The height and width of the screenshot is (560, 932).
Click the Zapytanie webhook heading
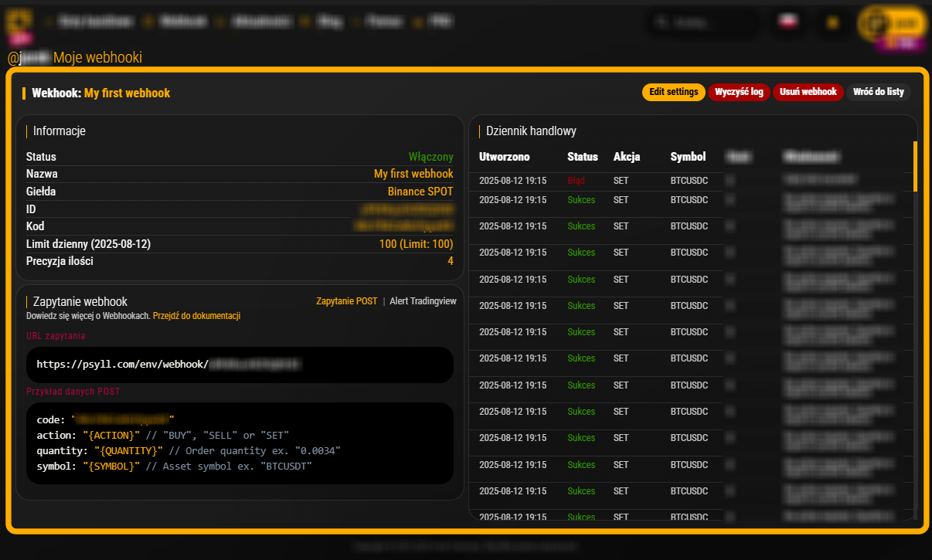click(x=80, y=301)
